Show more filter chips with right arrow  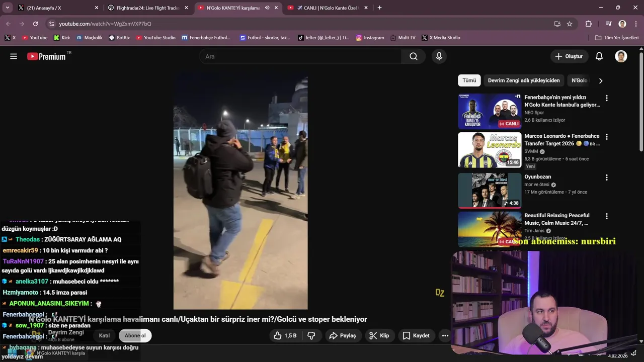click(600, 80)
